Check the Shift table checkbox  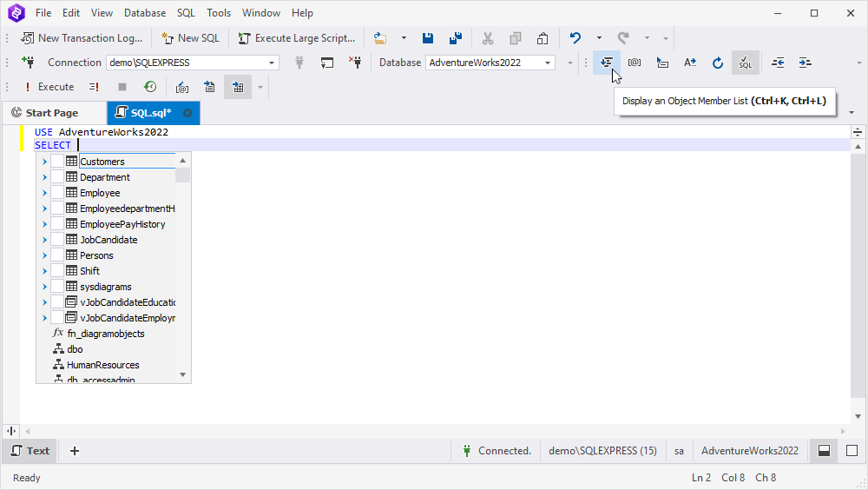point(57,270)
